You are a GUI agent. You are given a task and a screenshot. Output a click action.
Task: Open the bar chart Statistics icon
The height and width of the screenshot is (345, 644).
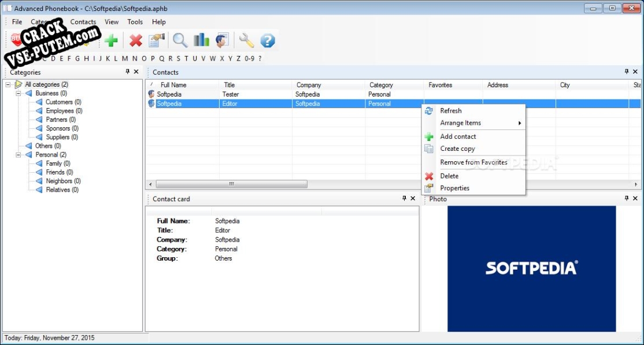201,40
